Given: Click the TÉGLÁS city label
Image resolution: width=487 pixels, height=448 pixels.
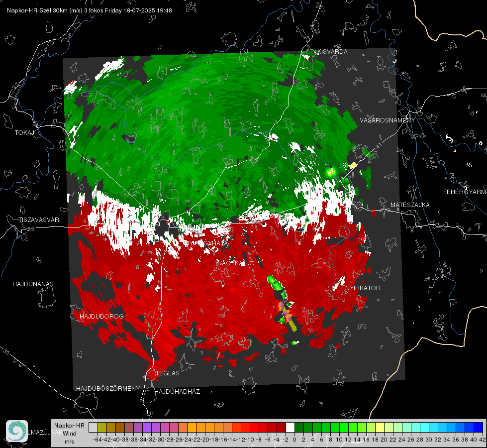Looking at the screenshot, I should (x=168, y=373).
